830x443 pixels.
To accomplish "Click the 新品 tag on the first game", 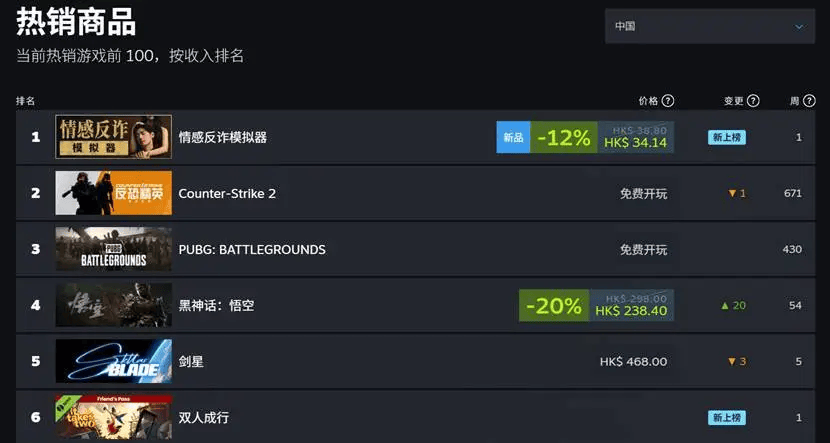I will click(x=513, y=138).
